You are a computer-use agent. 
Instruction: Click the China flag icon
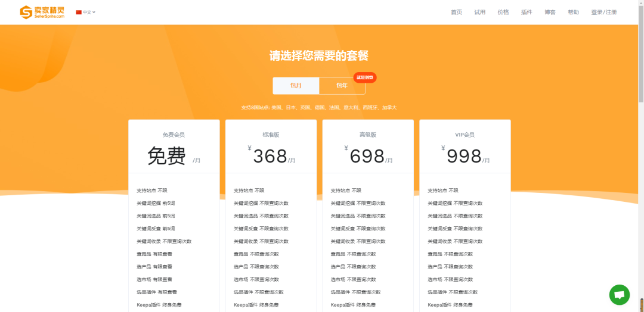click(x=79, y=13)
